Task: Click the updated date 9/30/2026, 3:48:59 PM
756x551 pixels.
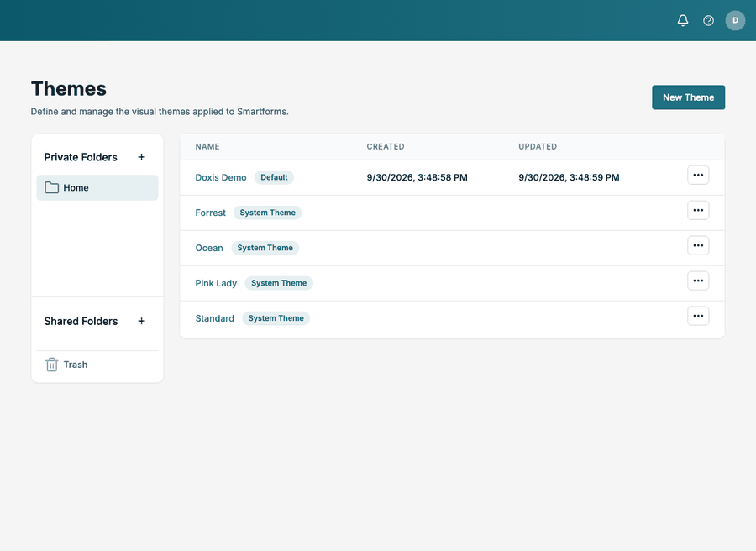Action: [569, 177]
